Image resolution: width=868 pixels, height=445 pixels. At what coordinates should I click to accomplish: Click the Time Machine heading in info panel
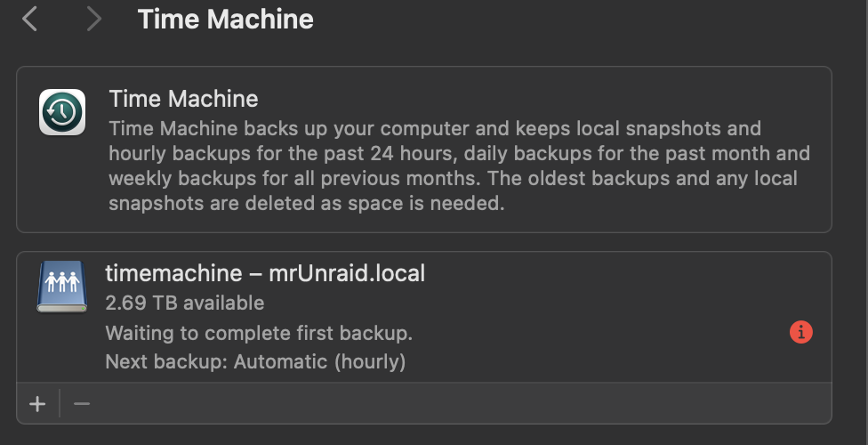183,99
